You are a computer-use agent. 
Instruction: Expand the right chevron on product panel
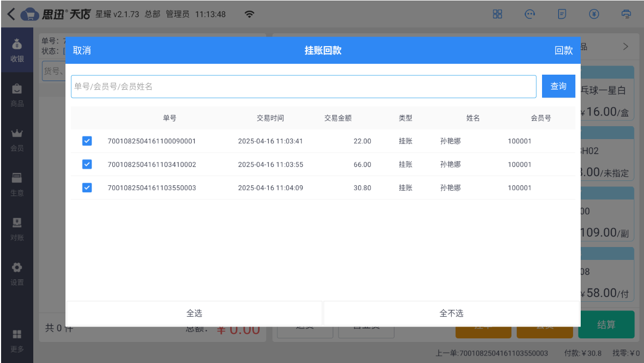click(625, 47)
